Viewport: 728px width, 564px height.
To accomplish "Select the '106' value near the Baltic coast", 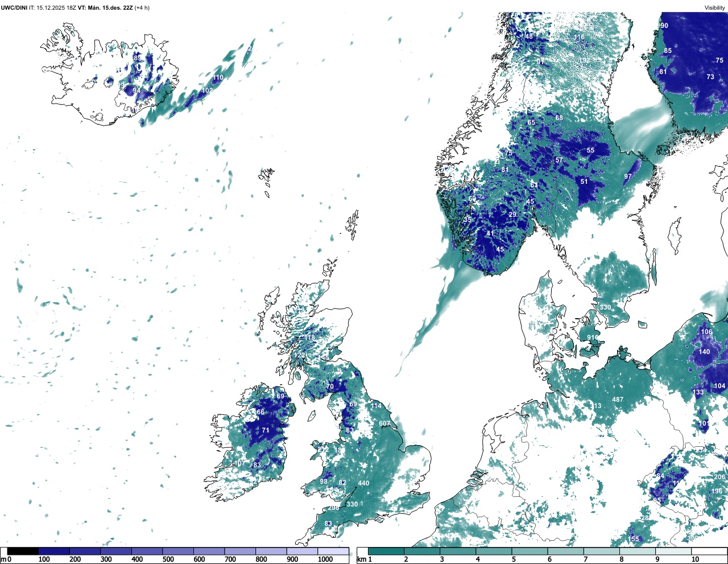I will (706, 332).
